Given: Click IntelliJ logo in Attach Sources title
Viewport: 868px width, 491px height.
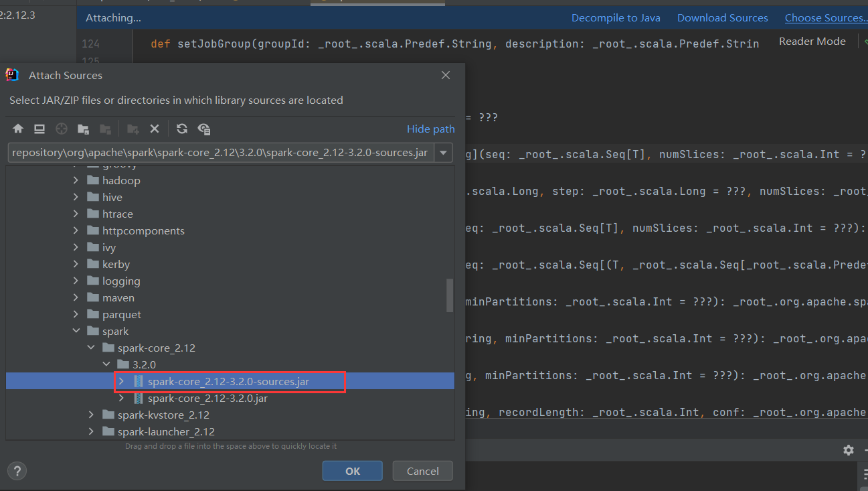Looking at the screenshot, I should coord(12,75).
